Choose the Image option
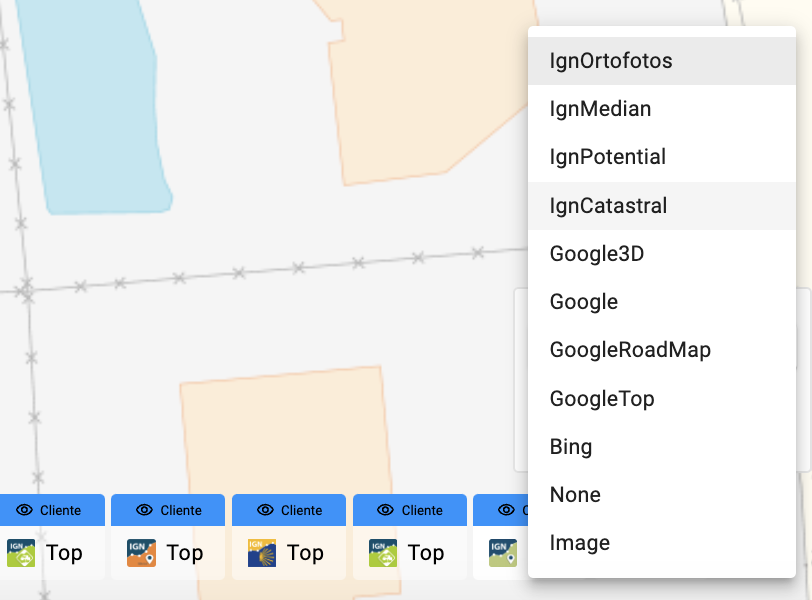The height and width of the screenshot is (600, 812). (662, 543)
